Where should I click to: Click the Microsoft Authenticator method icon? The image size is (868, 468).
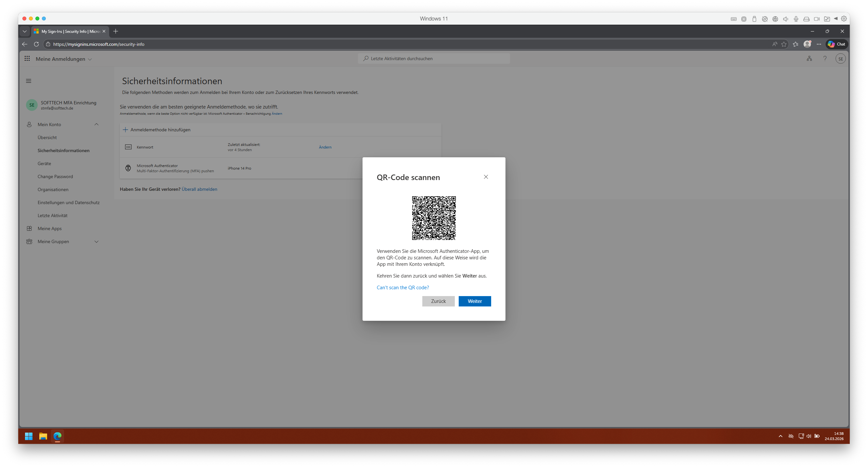[x=128, y=168]
